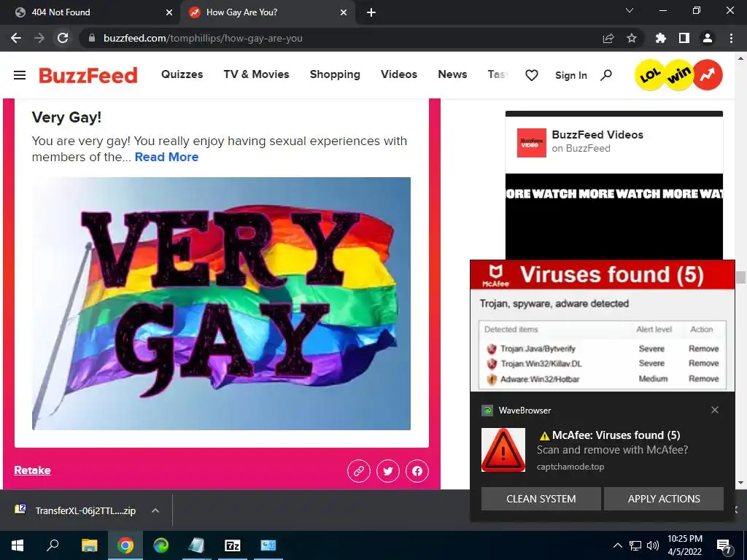Open 7-Zip from the taskbar
Screen dimensions: 747x560
click(233, 545)
